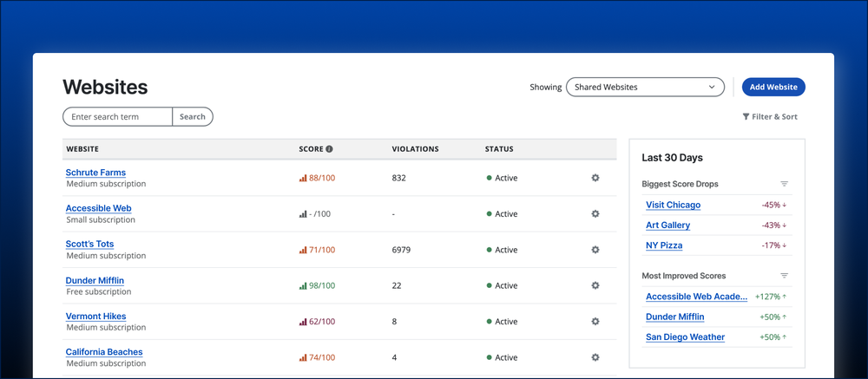Open the San Diego Weather link
Screen dimensions: 868x379
pos(686,337)
